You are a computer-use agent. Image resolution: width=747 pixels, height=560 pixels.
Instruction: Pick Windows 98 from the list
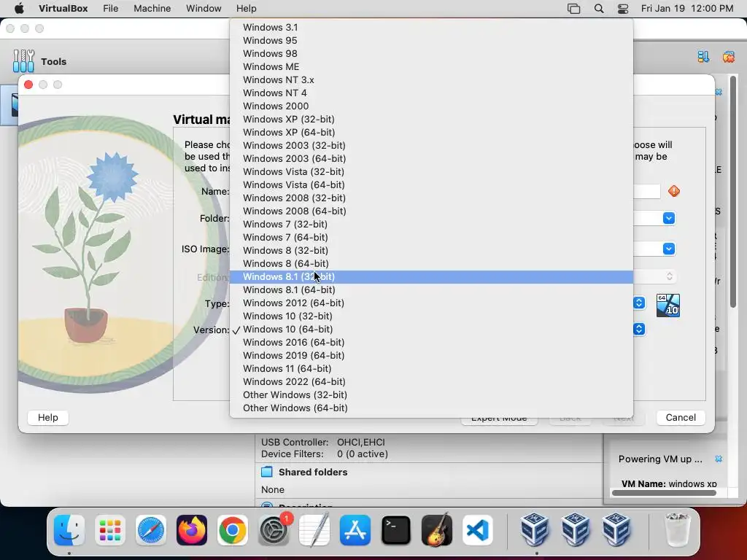[431, 53]
